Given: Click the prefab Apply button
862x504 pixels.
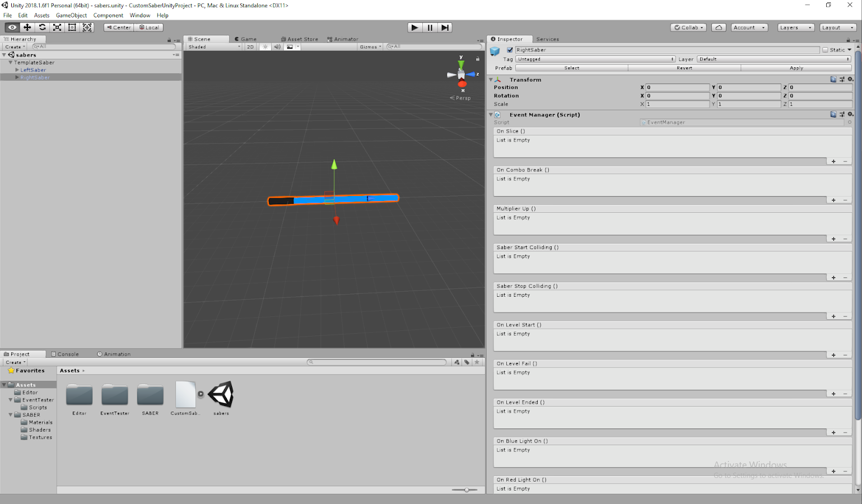Looking at the screenshot, I should click(796, 68).
